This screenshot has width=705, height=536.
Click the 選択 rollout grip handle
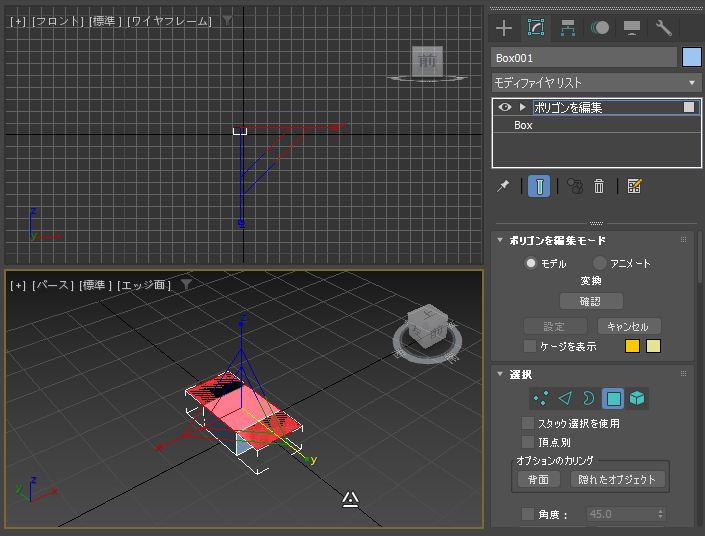(x=683, y=374)
